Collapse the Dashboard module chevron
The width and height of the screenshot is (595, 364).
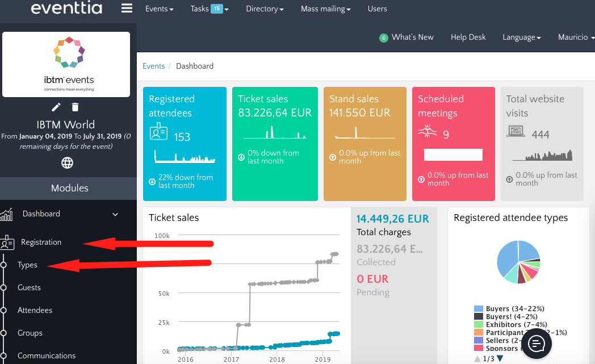(x=115, y=215)
